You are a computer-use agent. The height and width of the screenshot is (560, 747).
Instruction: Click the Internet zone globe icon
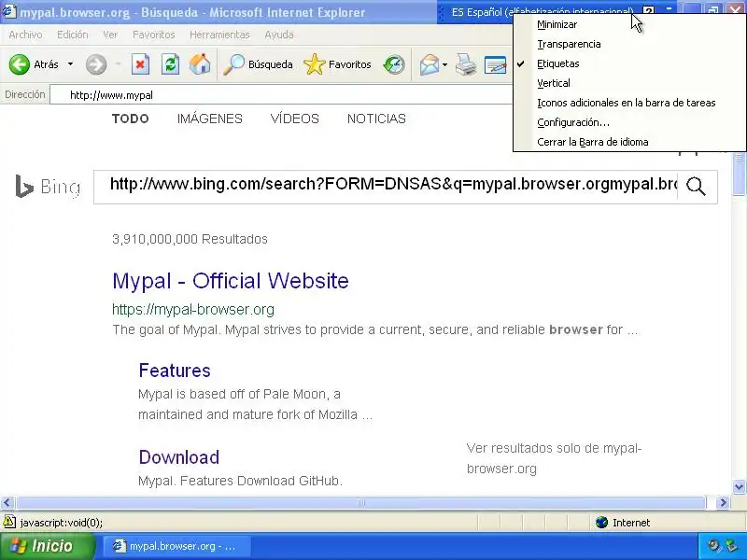click(601, 523)
